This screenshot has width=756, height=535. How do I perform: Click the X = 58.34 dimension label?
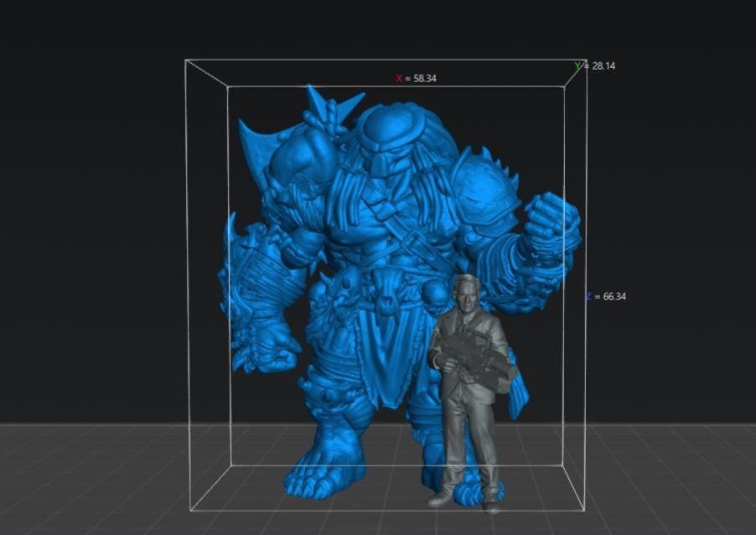[x=417, y=78]
